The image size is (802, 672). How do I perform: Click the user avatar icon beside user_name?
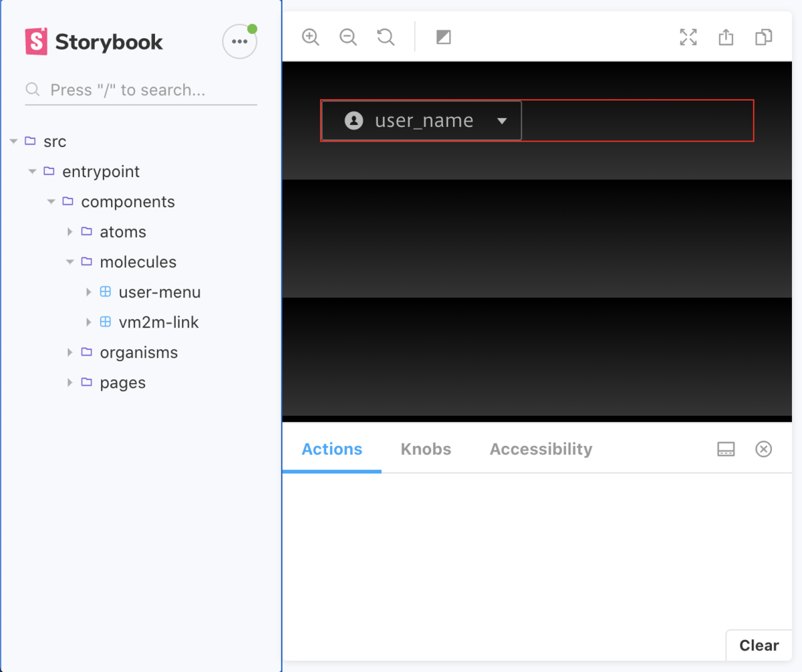354,120
